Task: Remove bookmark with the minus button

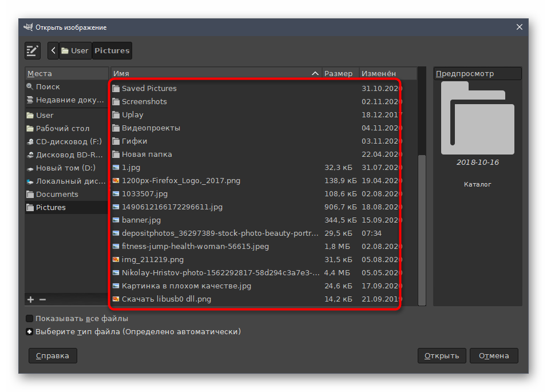Action: click(42, 300)
